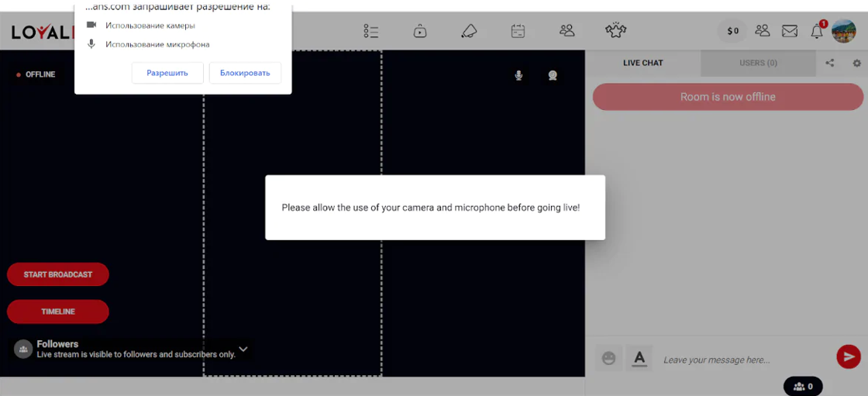This screenshot has width=868, height=396.
Task: Click the Leave your message here field
Action: pos(745,360)
